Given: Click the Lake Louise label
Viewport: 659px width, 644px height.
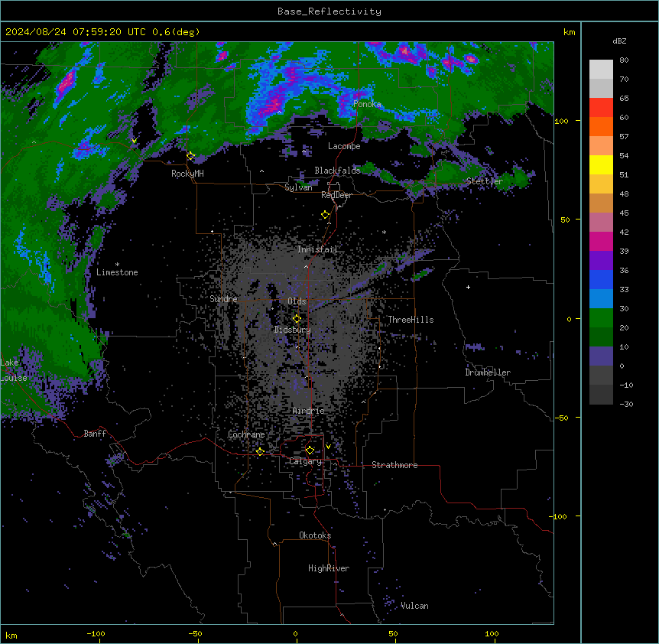Looking at the screenshot, I should (12, 370).
